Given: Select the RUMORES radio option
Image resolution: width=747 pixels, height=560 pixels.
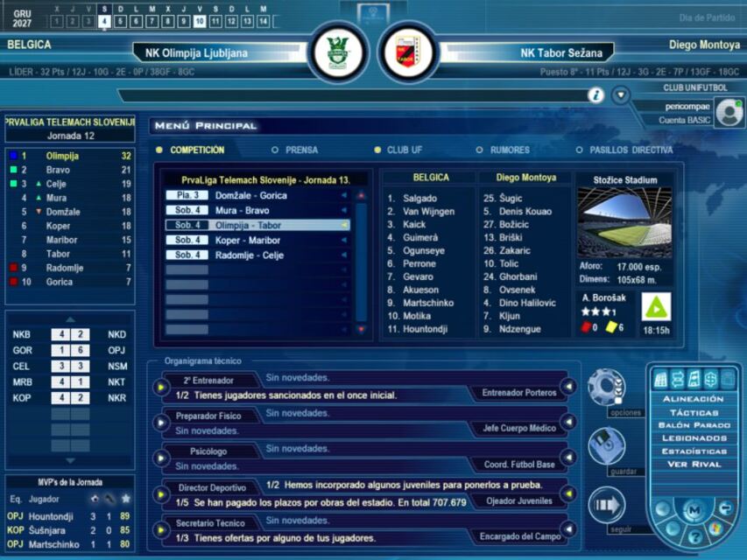Looking at the screenshot, I should [479, 150].
